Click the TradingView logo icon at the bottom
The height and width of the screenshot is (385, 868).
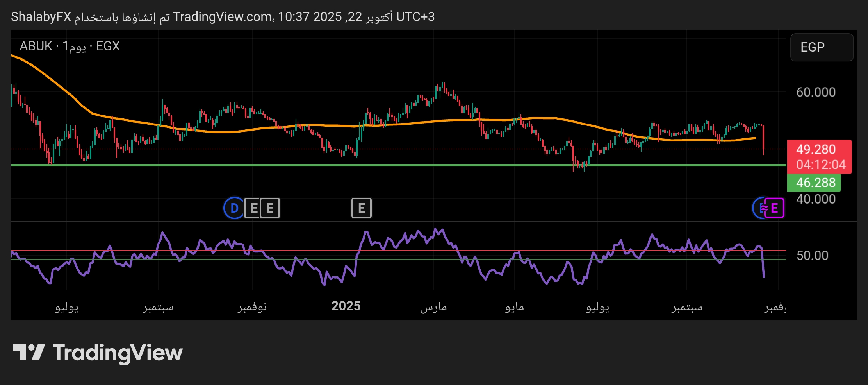click(x=29, y=353)
